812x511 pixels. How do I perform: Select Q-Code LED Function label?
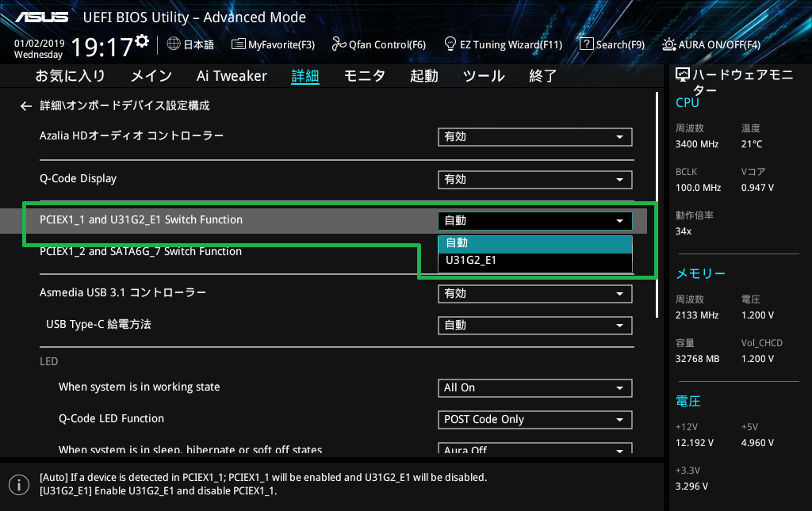111,418
